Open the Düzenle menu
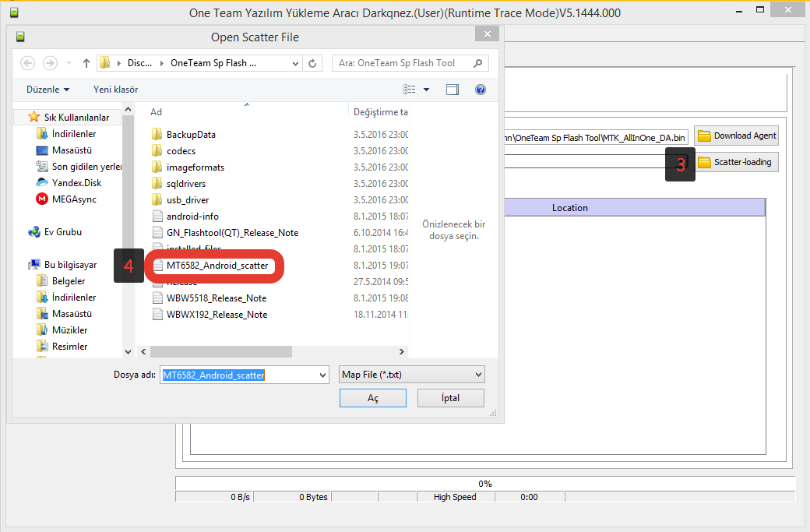Screen dimensions: 810x532 pos(48,90)
